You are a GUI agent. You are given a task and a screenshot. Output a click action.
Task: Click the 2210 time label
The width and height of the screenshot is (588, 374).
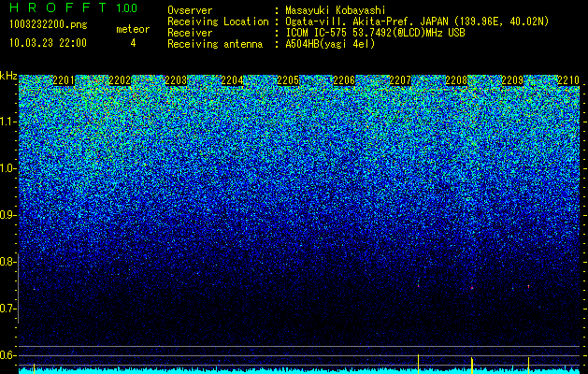pos(568,80)
